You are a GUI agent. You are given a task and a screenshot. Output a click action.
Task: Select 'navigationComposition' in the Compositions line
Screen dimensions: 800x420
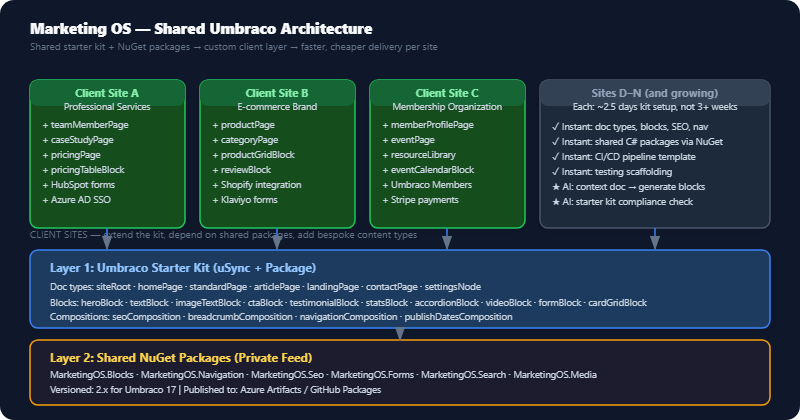click(x=348, y=317)
